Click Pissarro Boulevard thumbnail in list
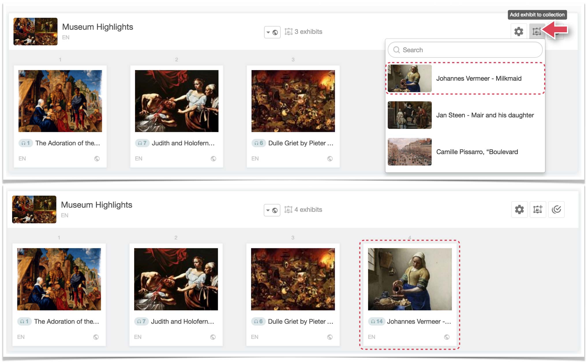Image resolution: width=588 pixels, height=364 pixels. point(410,152)
